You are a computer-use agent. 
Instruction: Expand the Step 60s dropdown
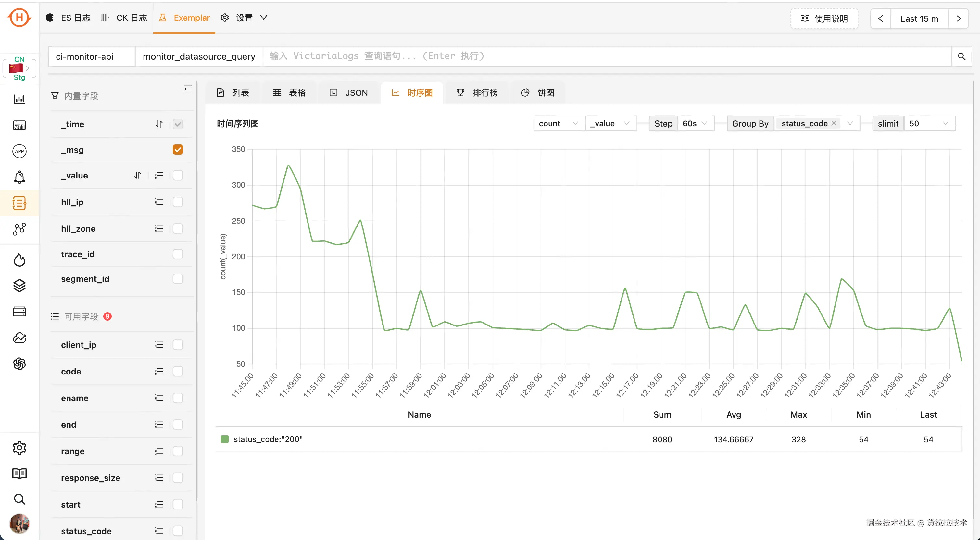tap(695, 124)
